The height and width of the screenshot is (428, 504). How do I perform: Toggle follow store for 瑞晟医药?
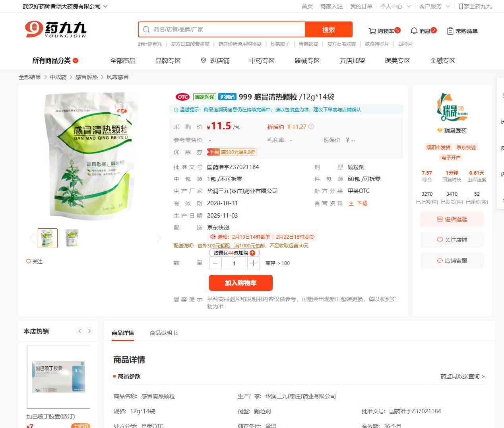tap(452, 240)
